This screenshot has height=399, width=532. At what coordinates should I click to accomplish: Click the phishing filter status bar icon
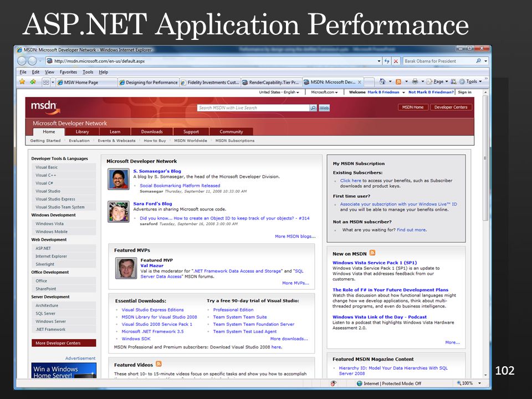(x=334, y=383)
